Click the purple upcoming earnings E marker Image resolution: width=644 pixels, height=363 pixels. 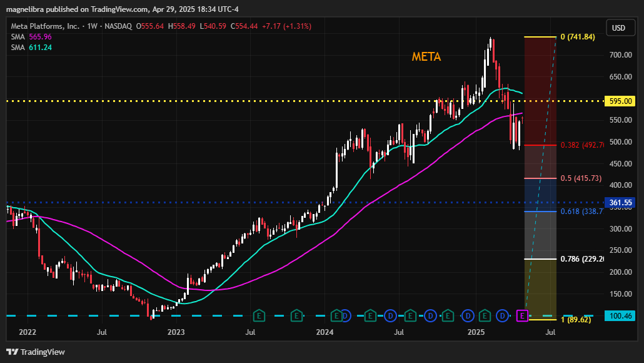pos(522,315)
